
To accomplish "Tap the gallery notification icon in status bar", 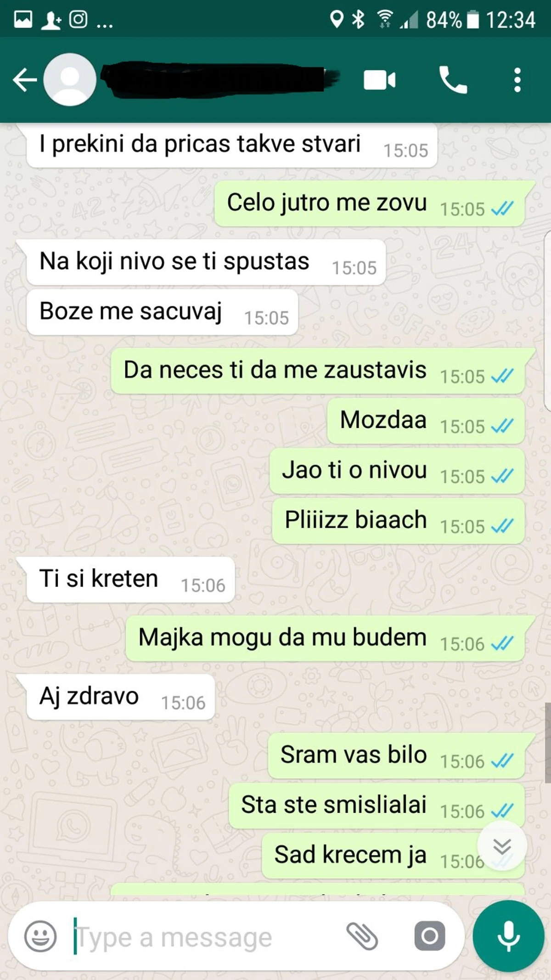I will click(23, 19).
